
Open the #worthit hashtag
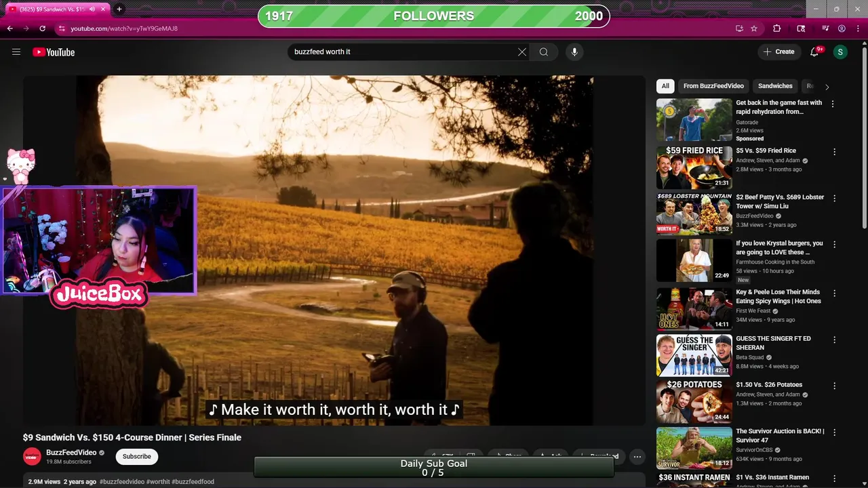pyautogui.click(x=158, y=481)
